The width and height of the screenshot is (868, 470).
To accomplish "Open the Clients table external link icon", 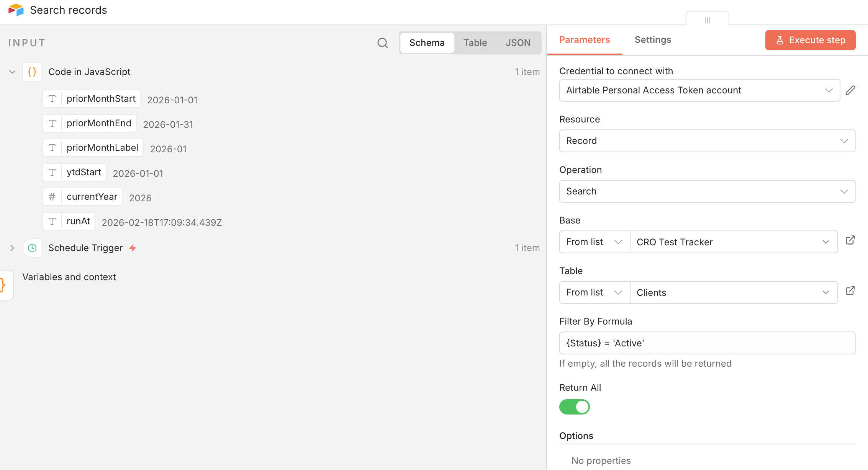I will pos(850,291).
